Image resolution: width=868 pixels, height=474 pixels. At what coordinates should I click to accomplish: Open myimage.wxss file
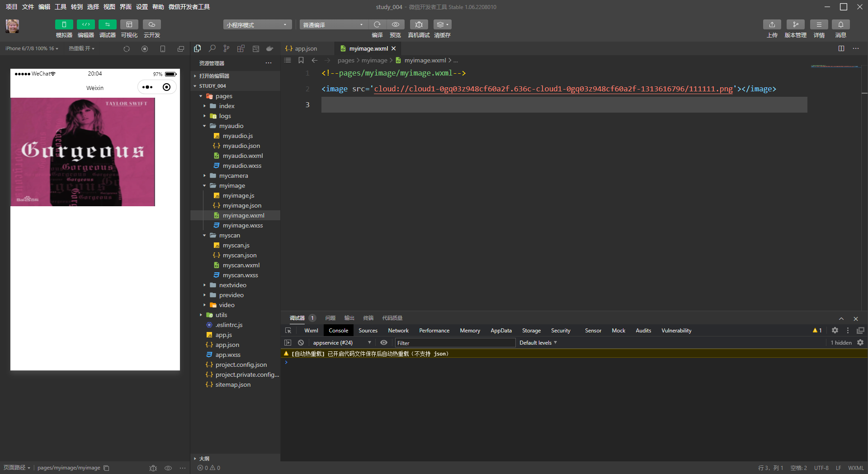tap(242, 225)
